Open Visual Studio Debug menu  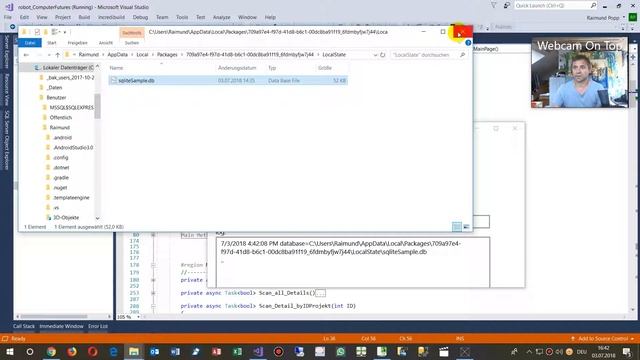click(x=140, y=17)
